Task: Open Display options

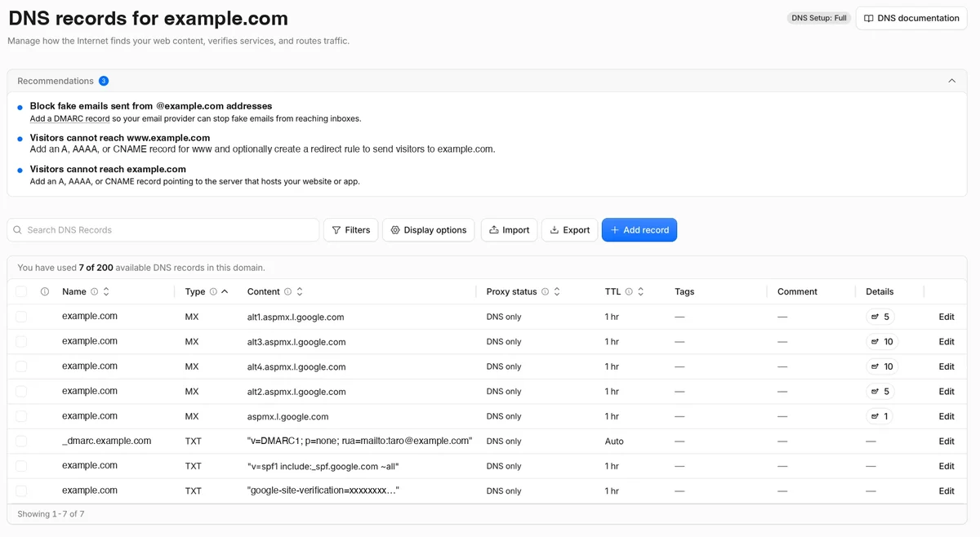Action: click(429, 230)
